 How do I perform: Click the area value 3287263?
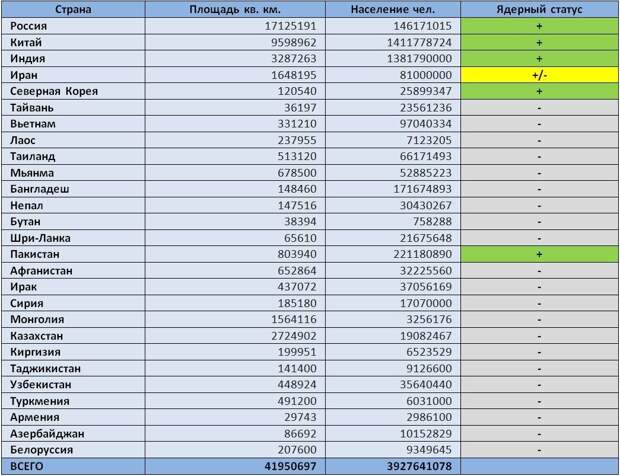pyautogui.click(x=294, y=59)
